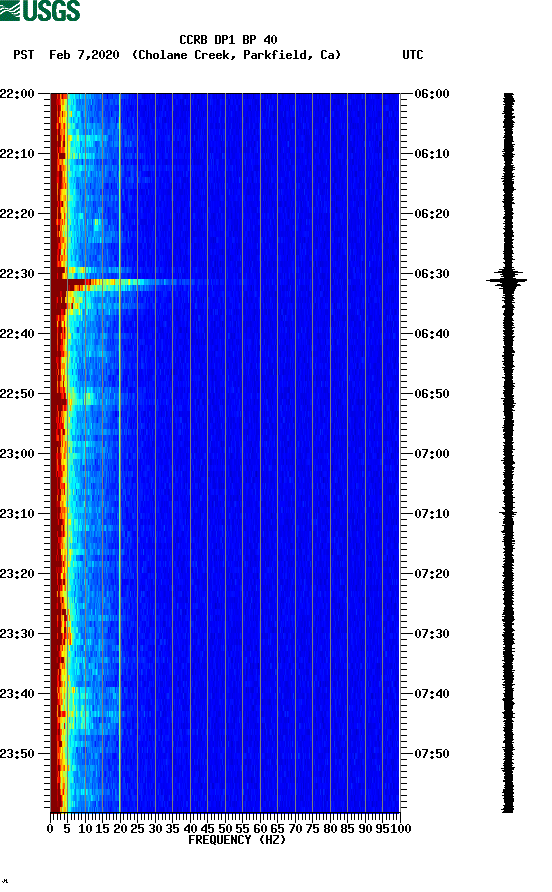Click the 50 Hz frequency tick label
The height and width of the screenshot is (892, 552).
(x=225, y=829)
